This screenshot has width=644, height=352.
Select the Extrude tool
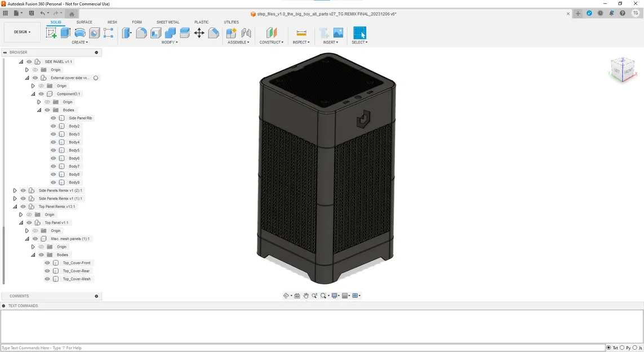tap(65, 33)
